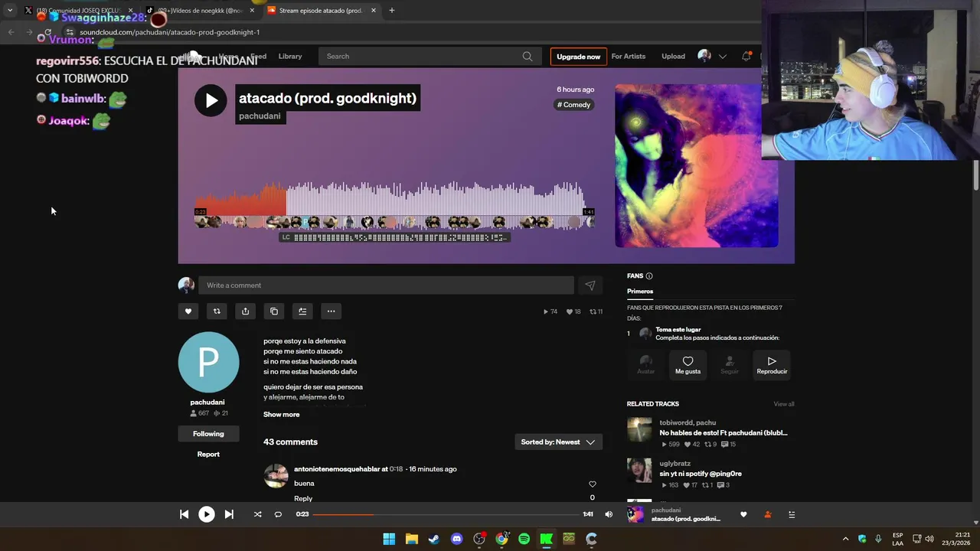Show hidden tray icons chevron

(x=845, y=539)
